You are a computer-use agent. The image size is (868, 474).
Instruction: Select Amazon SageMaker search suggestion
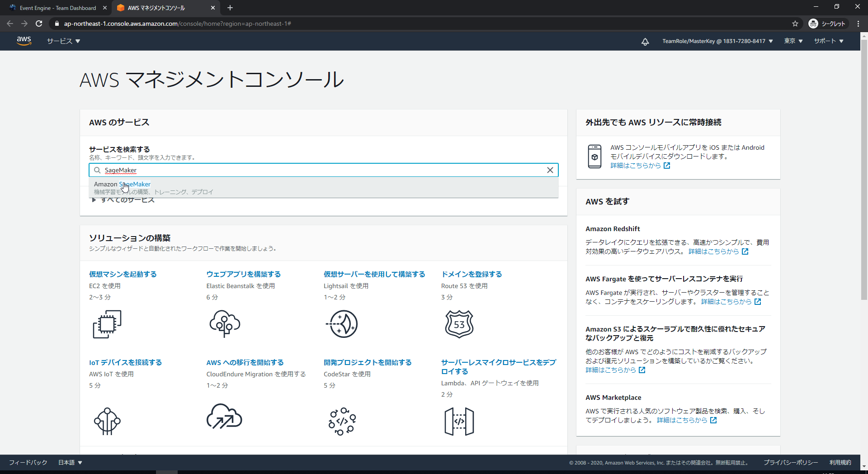pos(324,187)
